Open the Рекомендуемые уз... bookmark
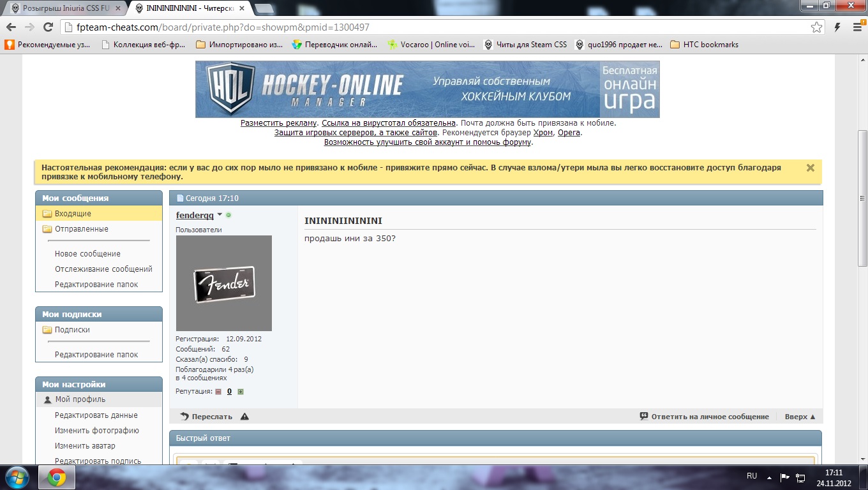Screen dimensions: 868x490 coord(49,45)
